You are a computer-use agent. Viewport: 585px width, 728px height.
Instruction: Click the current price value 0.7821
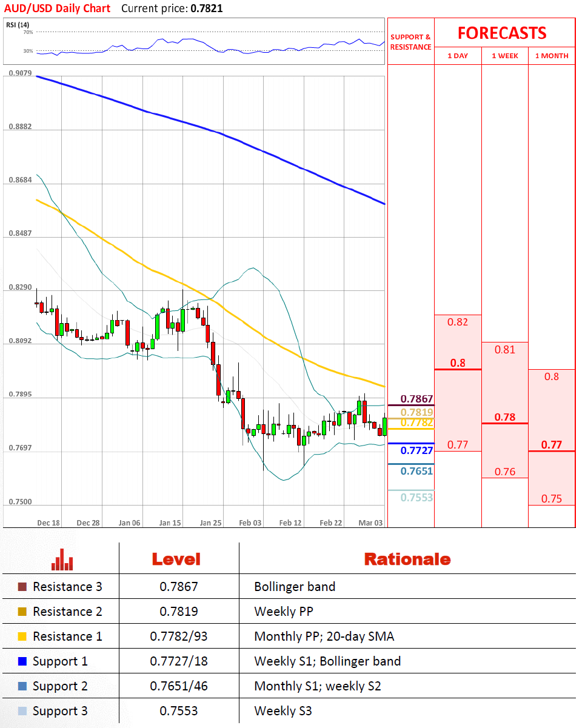[x=207, y=8]
